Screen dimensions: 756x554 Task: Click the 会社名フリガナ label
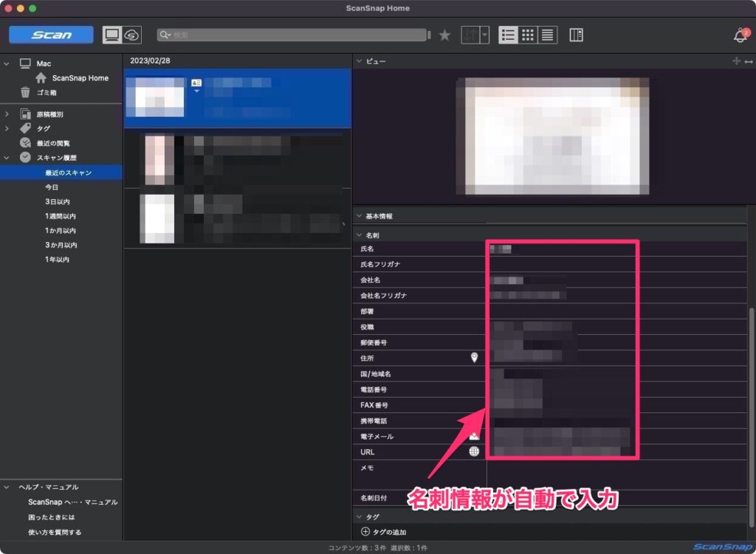tap(384, 295)
